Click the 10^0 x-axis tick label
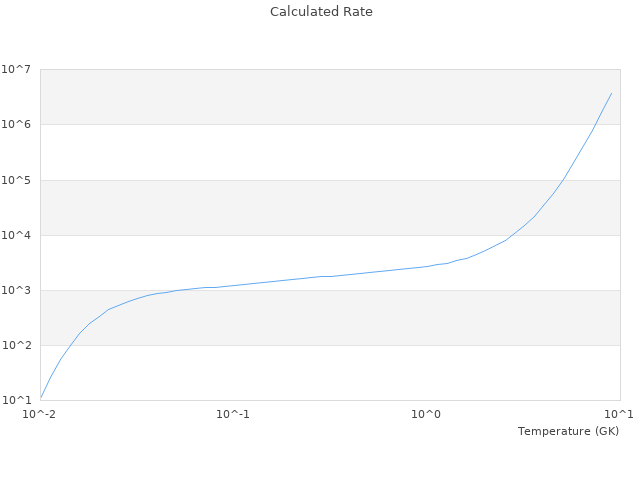 click(x=426, y=414)
